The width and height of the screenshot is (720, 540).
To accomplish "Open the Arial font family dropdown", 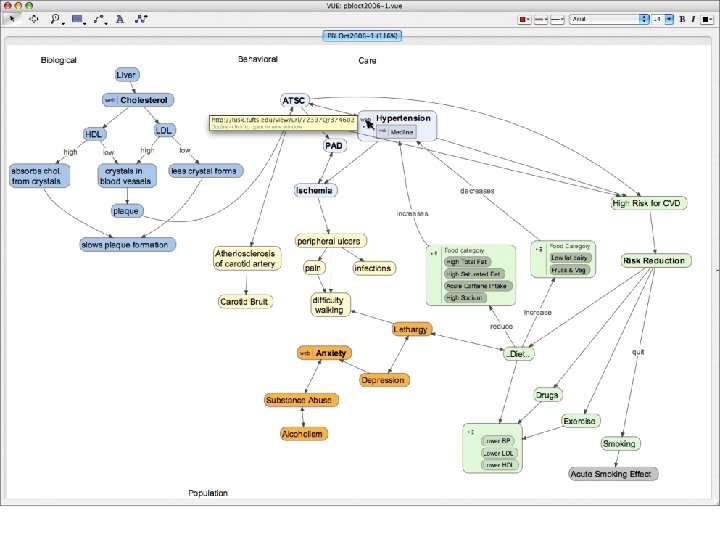I will click(x=609, y=19).
